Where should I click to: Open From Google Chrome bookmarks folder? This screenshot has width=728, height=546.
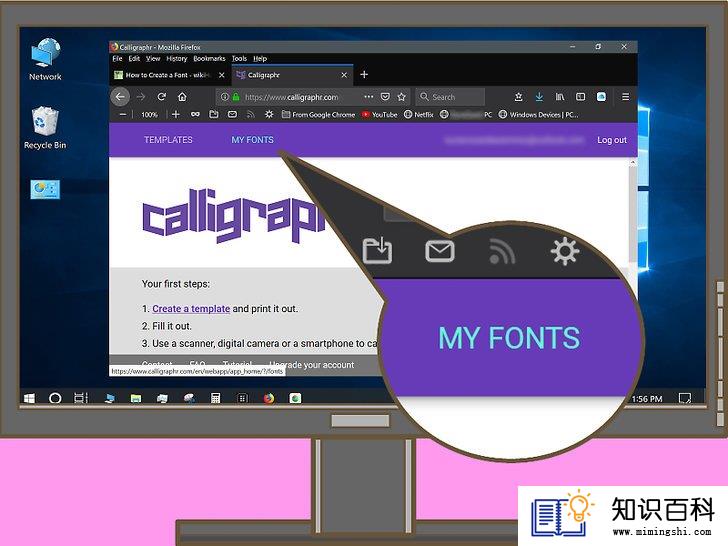pos(318,115)
